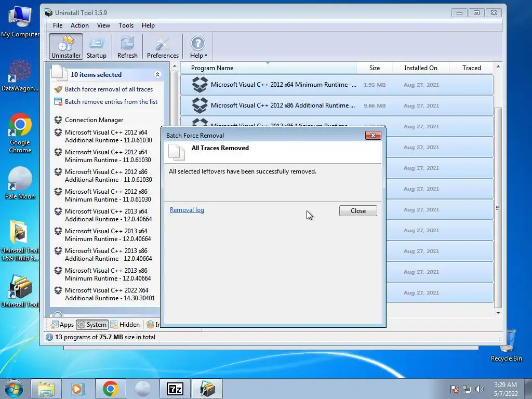Sort list by Program Name column
Screen dimensions: 532x399
(268, 68)
